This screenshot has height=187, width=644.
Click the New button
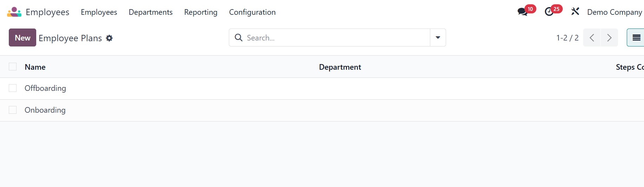click(22, 38)
